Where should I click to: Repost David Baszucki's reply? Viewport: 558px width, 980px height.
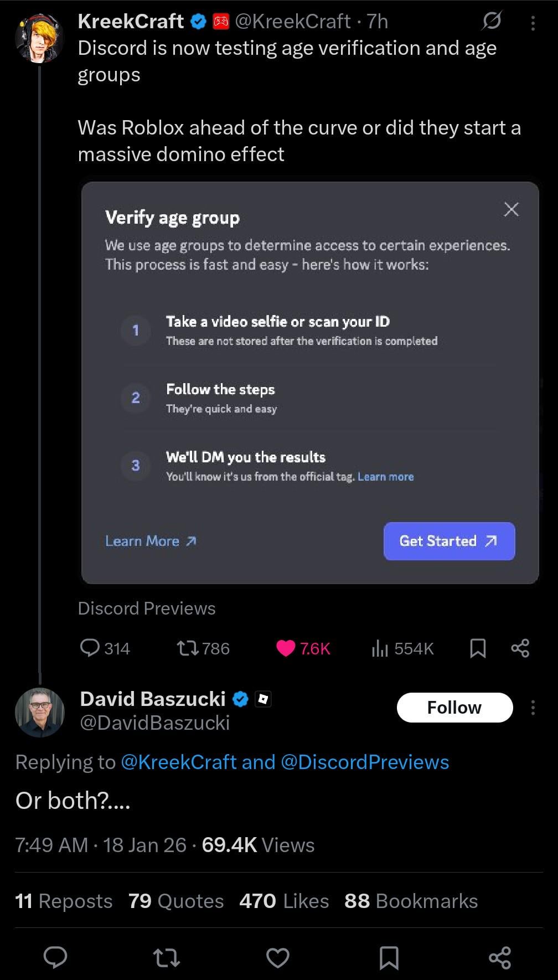click(167, 957)
